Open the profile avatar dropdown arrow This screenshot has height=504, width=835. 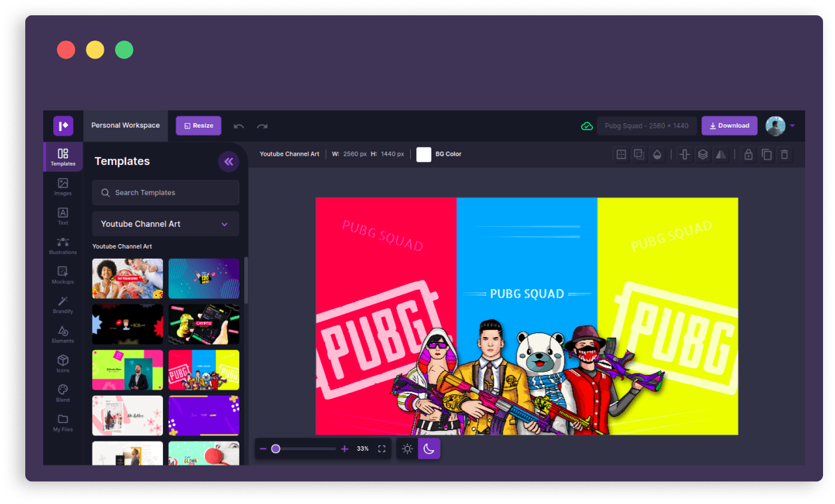pos(792,126)
